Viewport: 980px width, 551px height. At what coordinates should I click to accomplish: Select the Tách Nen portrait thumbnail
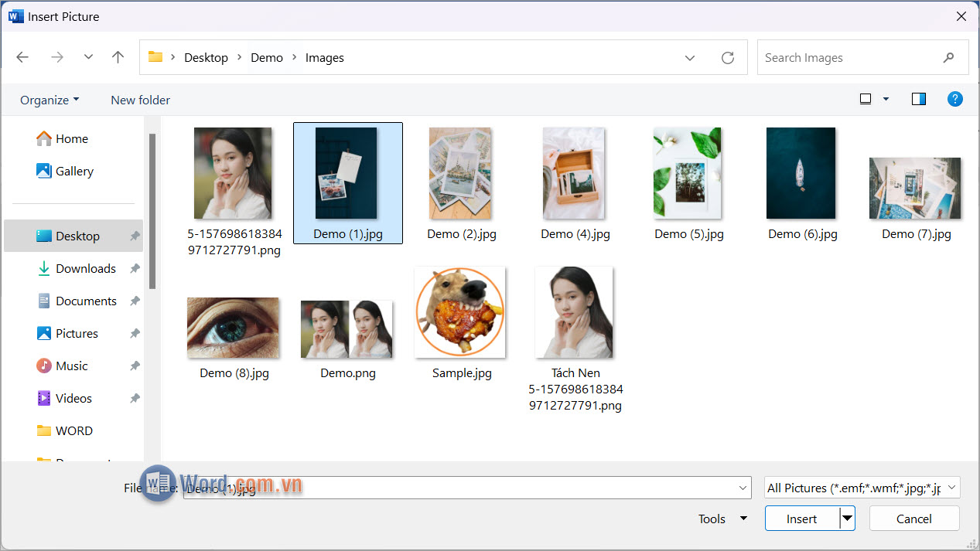click(574, 312)
